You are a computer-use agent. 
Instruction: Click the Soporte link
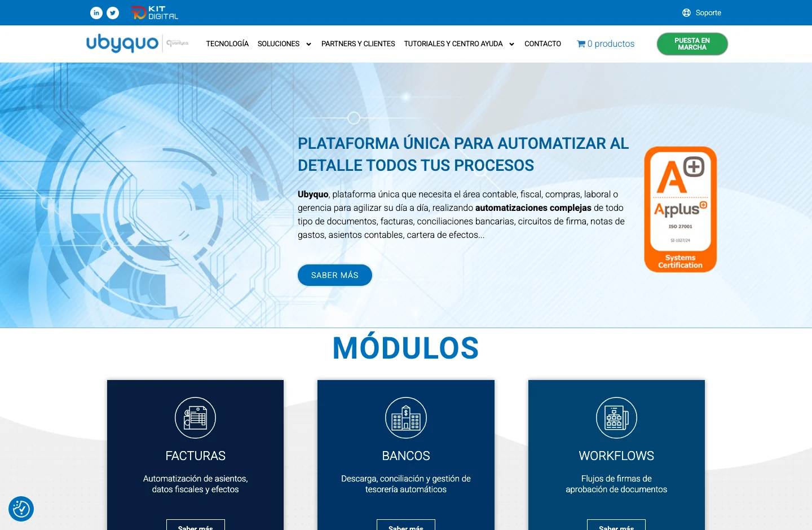[x=708, y=12]
